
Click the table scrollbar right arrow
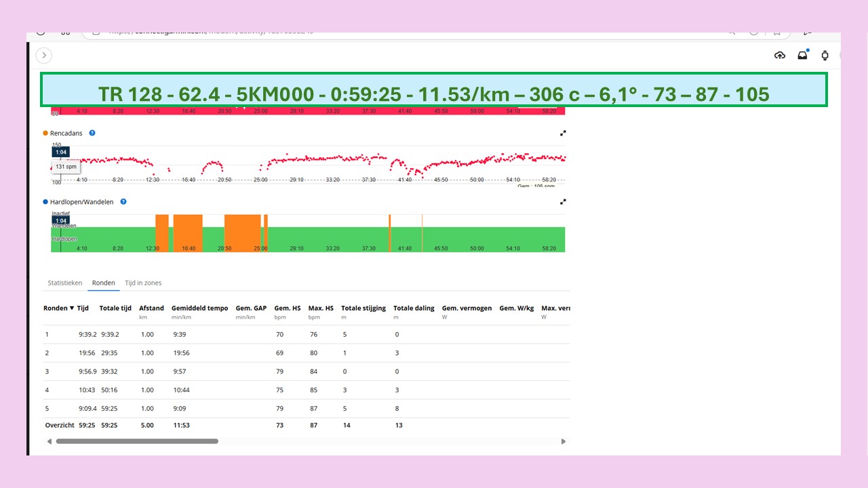coord(564,441)
